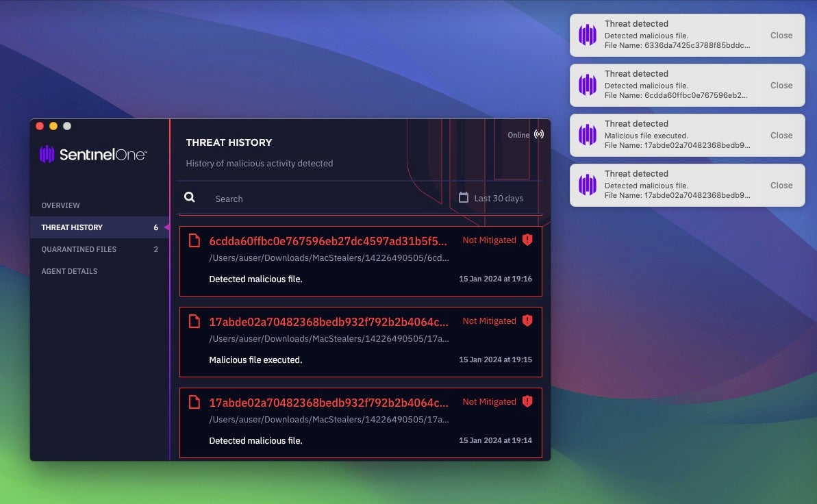817x504 pixels.
Task: Click SentinelOne icon in top notification
Action: tap(588, 35)
